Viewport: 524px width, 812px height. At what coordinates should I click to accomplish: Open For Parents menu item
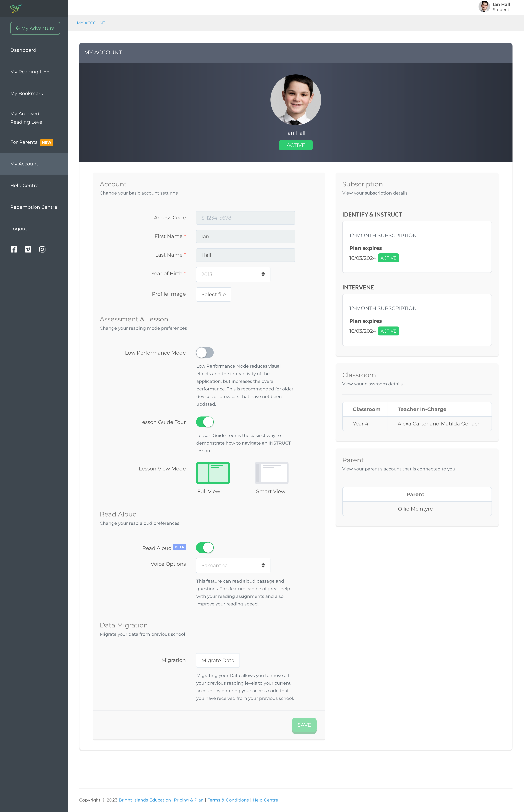point(24,142)
